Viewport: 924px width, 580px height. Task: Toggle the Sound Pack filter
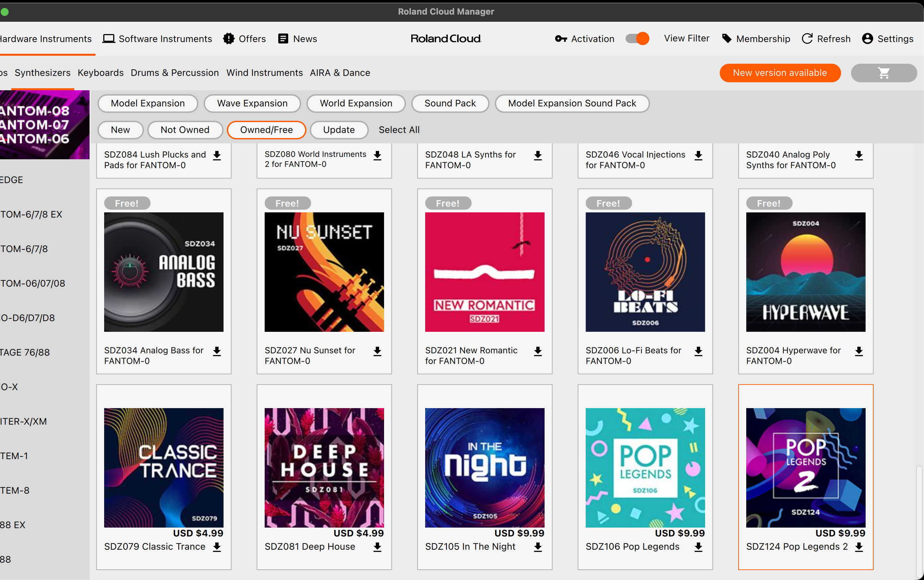[x=450, y=103]
